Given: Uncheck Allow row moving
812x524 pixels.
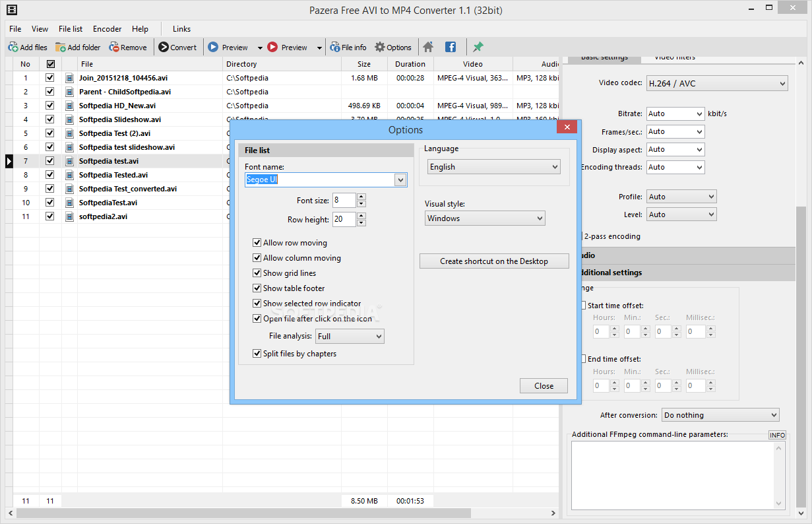Looking at the screenshot, I should tap(257, 243).
